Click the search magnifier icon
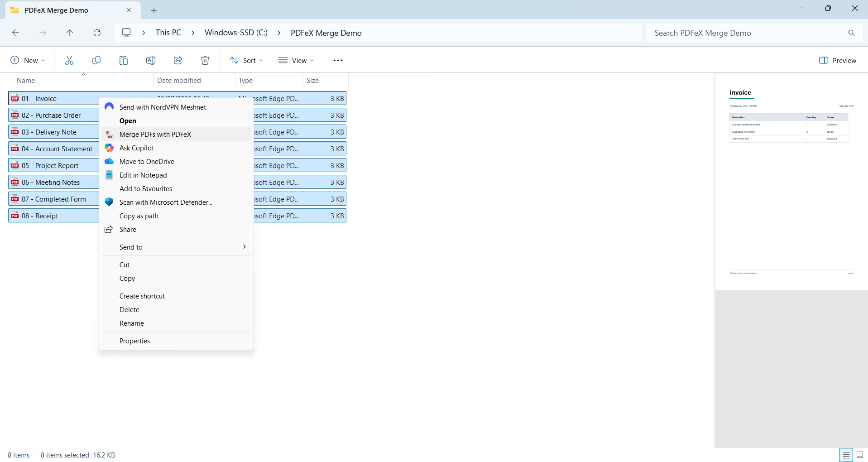Image resolution: width=868 pixels, height=462 pixels. [851, 33]
